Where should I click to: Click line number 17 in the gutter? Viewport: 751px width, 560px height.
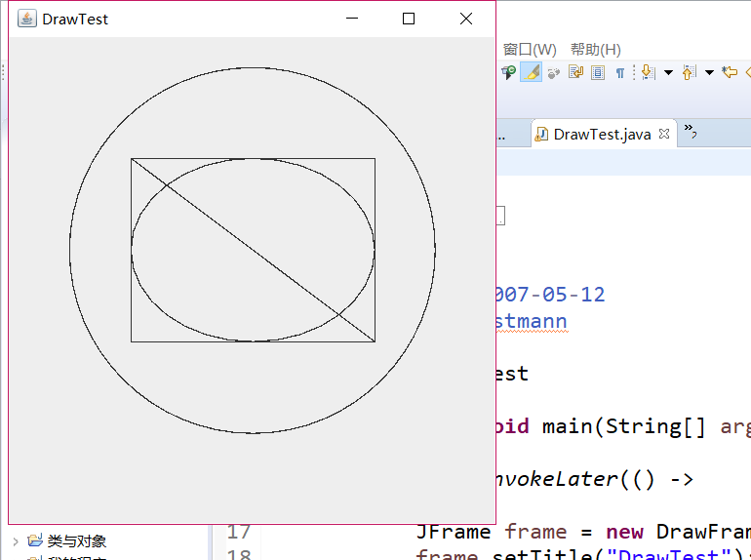coord(239,532)
